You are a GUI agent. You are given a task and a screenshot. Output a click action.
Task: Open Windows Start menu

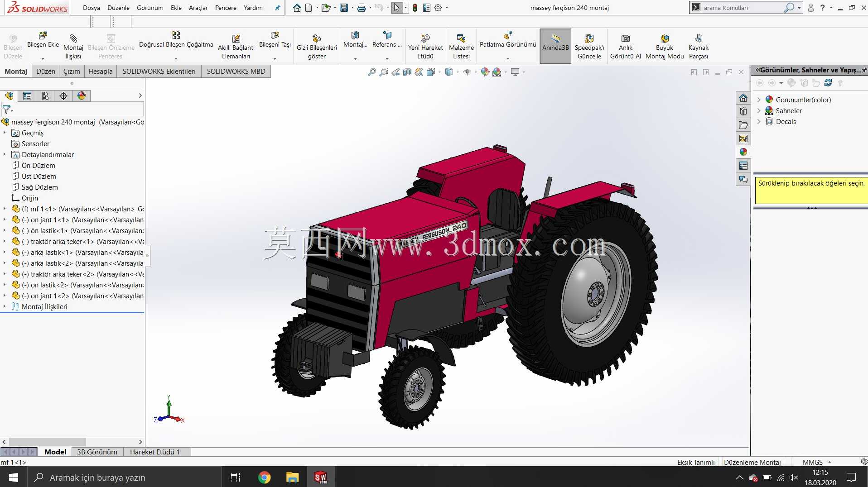(x=14, y=477)
